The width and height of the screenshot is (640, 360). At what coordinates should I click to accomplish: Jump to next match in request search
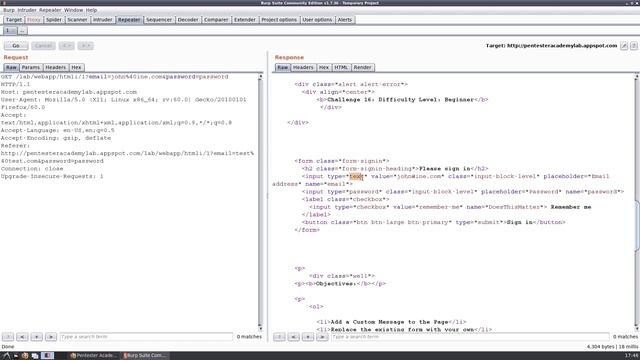point(51,337)
